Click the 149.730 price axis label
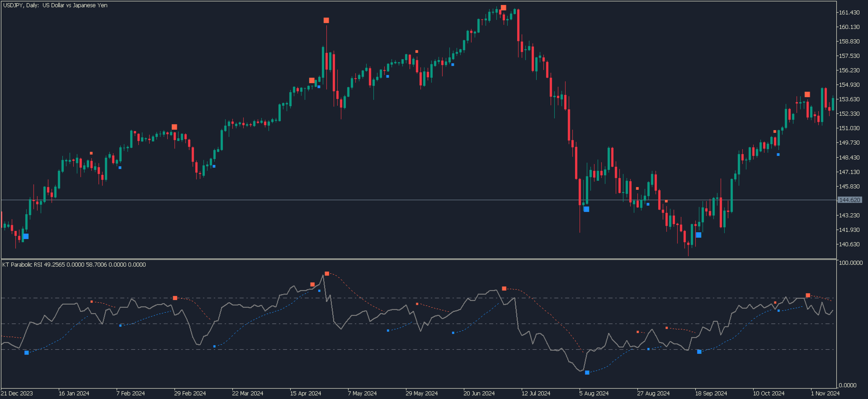 point(849,143)
